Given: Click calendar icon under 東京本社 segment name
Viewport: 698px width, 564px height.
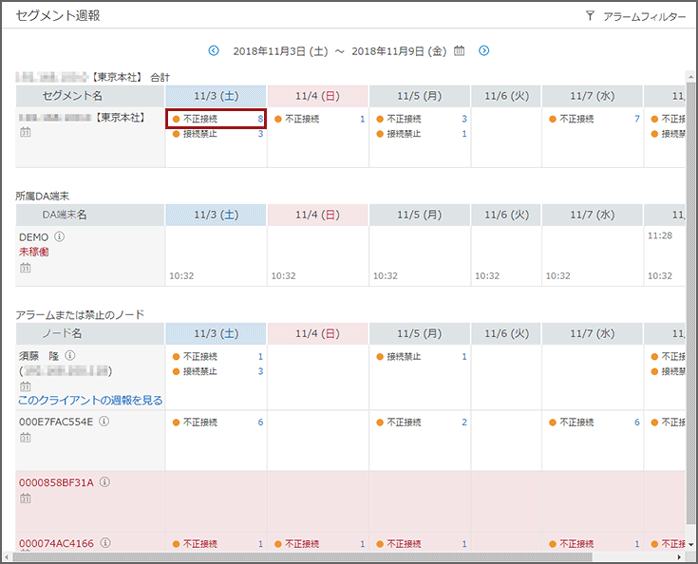Looking at the screenshot, I should (x=25, y=132).
